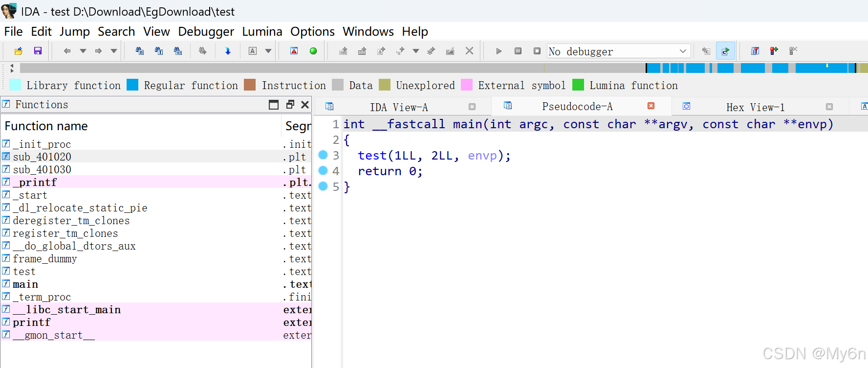Open the File menu
This screenshot has width=868, height=368.
pyautogui.click(x=13, y=32)
